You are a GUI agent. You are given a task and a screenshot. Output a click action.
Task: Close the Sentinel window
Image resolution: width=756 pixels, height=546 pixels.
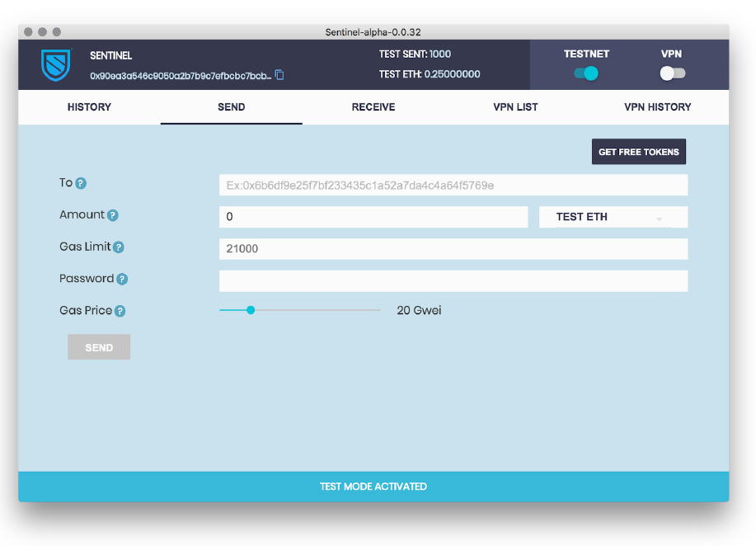pos(28,32)
